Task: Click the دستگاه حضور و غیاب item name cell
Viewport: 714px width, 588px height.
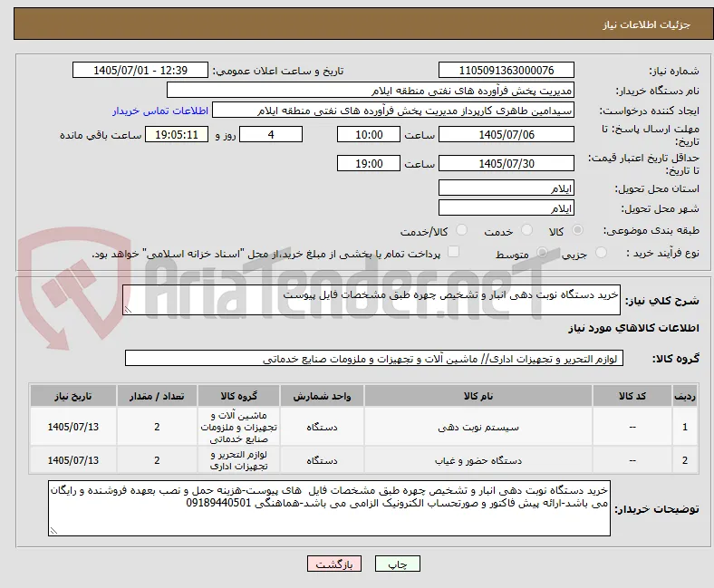Action: 478,460
